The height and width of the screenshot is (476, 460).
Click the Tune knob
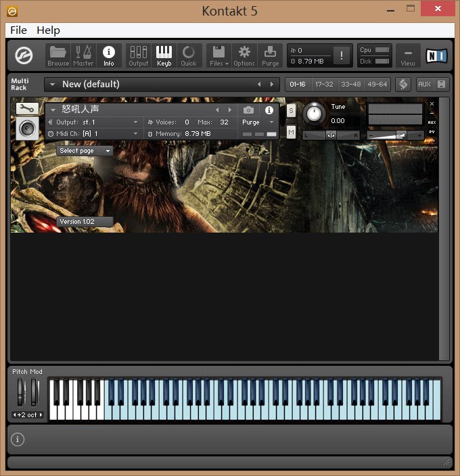point(314,114)
